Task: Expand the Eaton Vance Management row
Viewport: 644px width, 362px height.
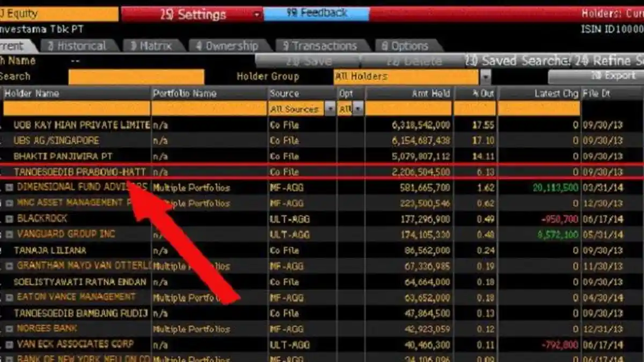Action: [9, 297]
